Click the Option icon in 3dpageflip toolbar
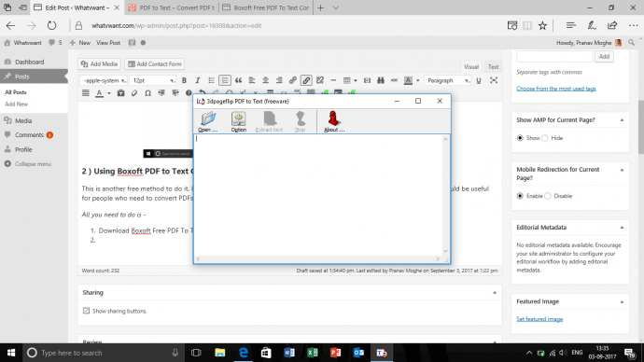This screenshot has width=644, height=362. 238,121
